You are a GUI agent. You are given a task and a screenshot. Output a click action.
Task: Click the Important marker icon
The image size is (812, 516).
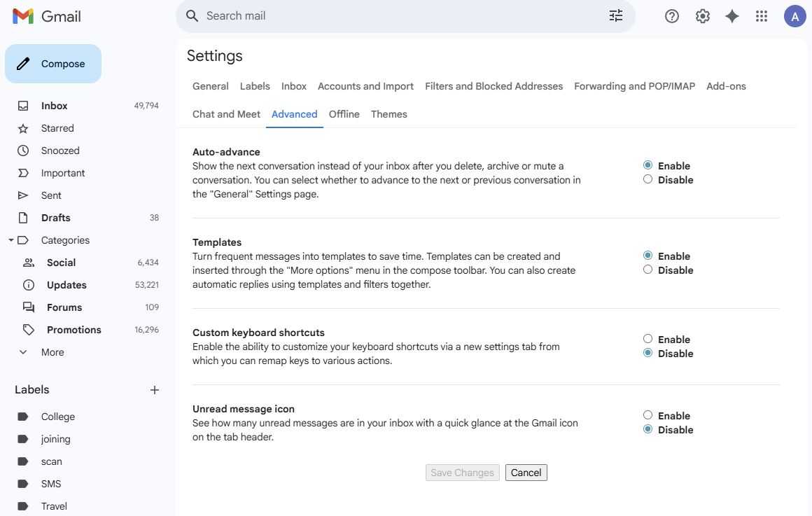coord(23,173)
